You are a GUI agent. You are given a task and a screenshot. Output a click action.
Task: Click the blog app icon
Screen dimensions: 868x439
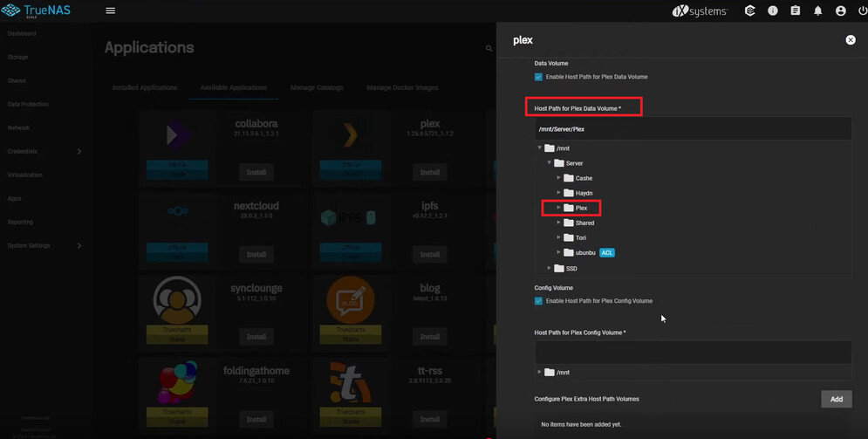[x=351, y=299]
